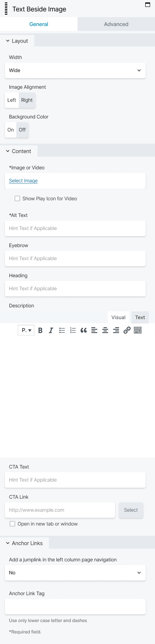Click the Select Image link

(x=23, y=181)
